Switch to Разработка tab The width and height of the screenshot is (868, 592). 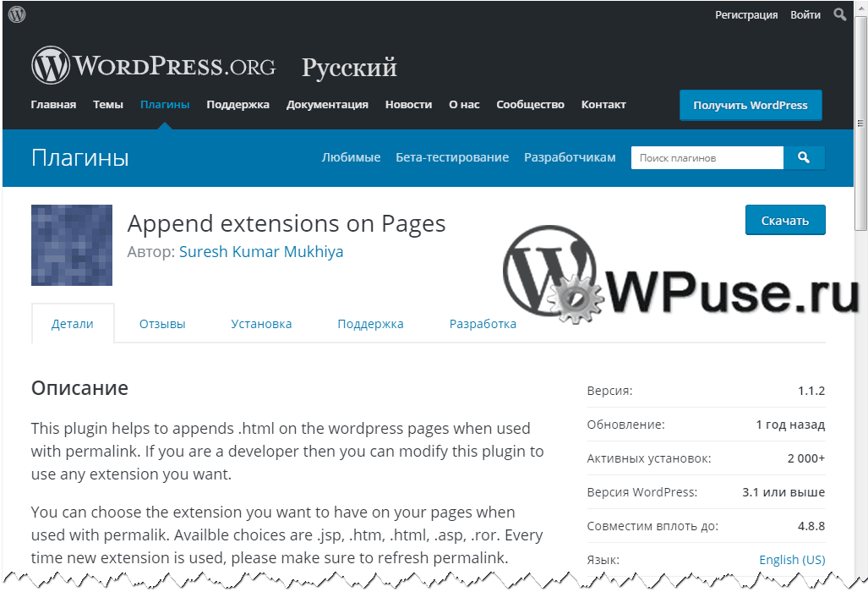coord(483,324)
